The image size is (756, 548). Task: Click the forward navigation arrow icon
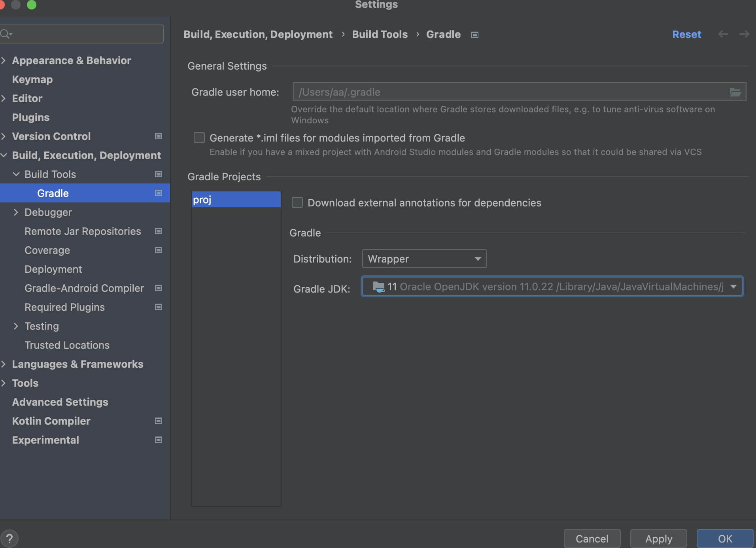(744, 34)
